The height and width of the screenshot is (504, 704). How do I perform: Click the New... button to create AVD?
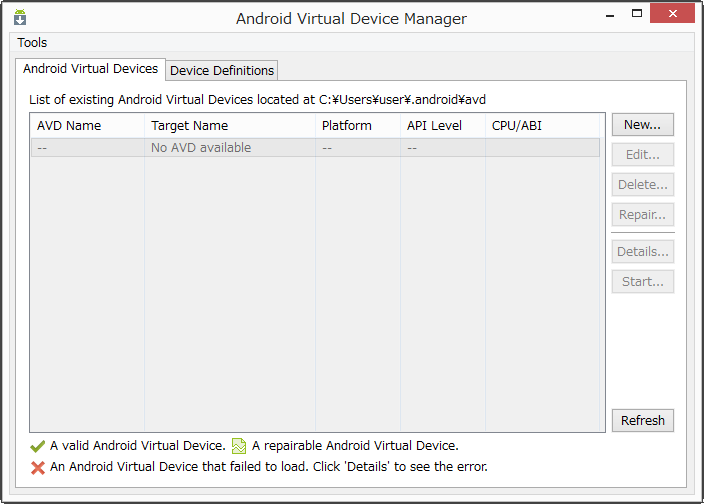coord(642,125)
